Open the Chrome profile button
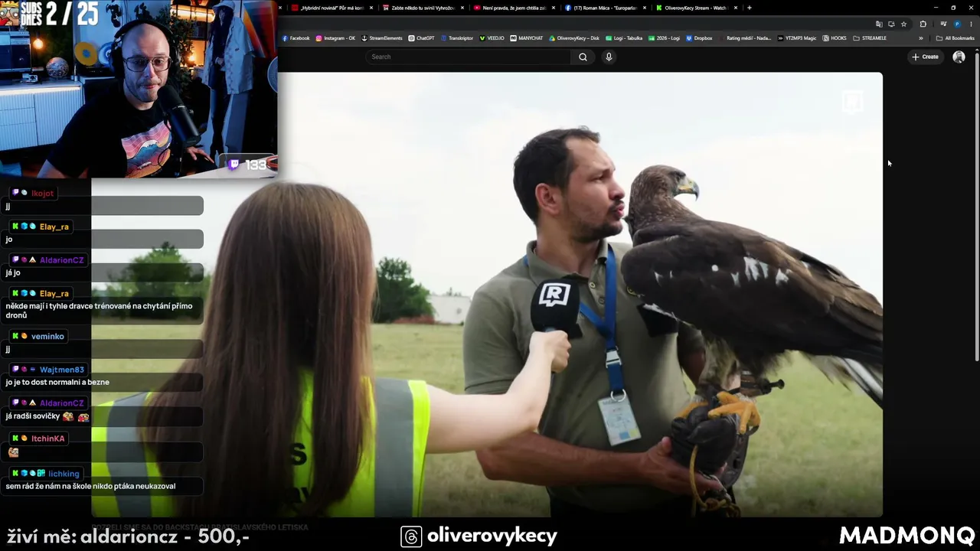The width and height of the screenshot is (980, 551). [x=957, y=24]
